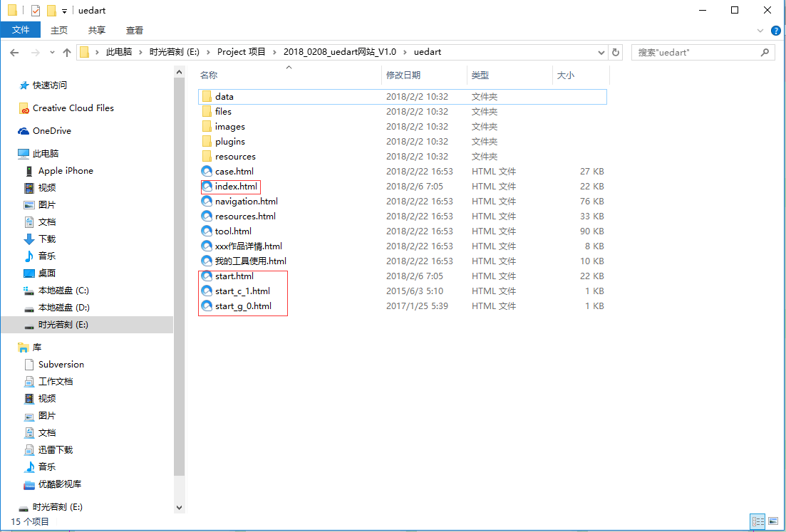Click the search uedart input box

(695, 53)
